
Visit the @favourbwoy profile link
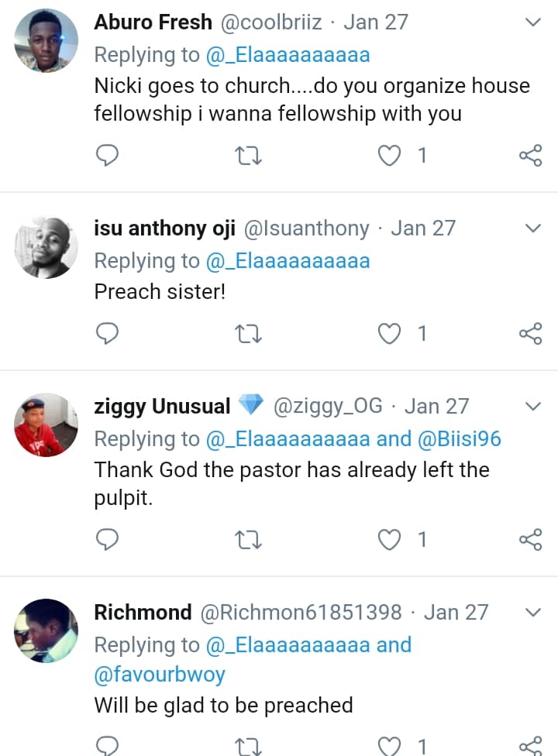point(160,675)
